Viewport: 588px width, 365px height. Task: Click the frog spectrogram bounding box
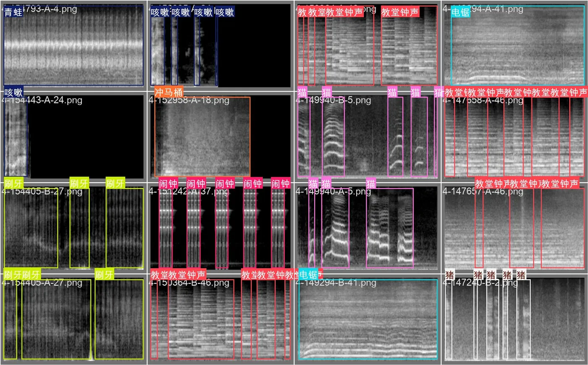[x=73, y=46]
